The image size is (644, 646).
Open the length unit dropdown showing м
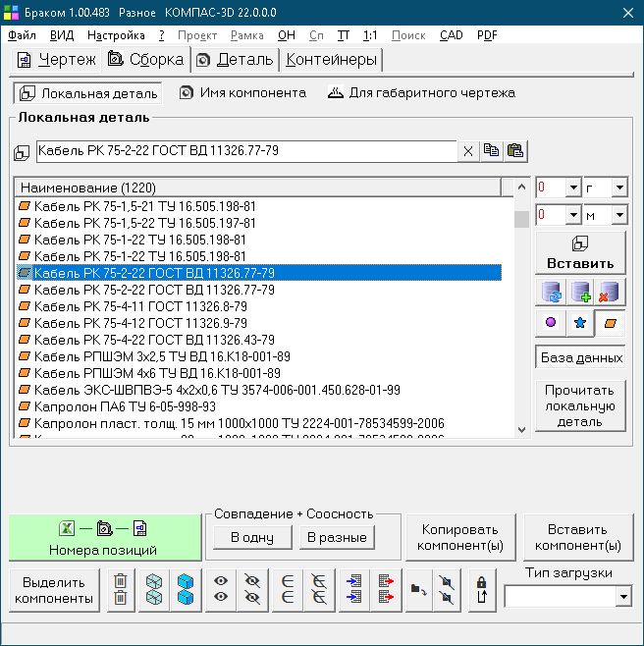[x=619, y=215]
